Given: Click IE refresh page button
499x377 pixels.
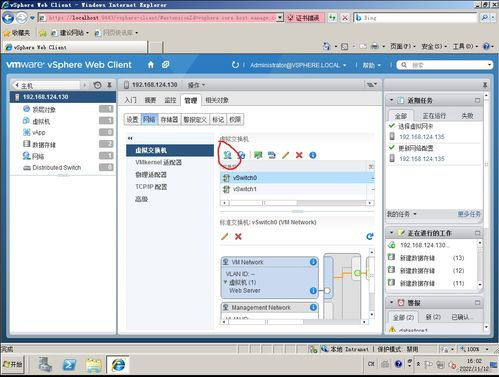Looking at the screenshot, I should coord(332,18).
